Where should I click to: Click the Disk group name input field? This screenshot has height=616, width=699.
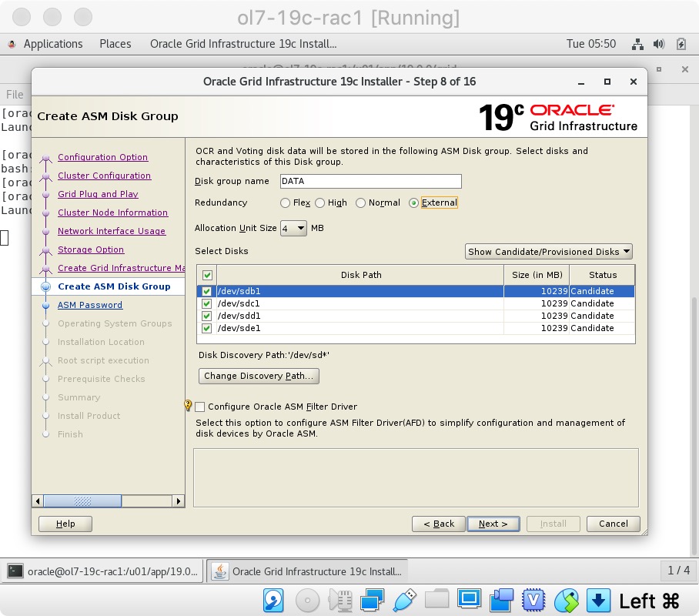[x=370, y=181]
